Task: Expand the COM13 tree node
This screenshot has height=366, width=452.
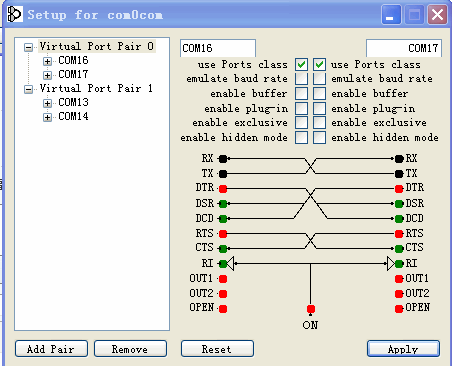Action: click(47, 103)
